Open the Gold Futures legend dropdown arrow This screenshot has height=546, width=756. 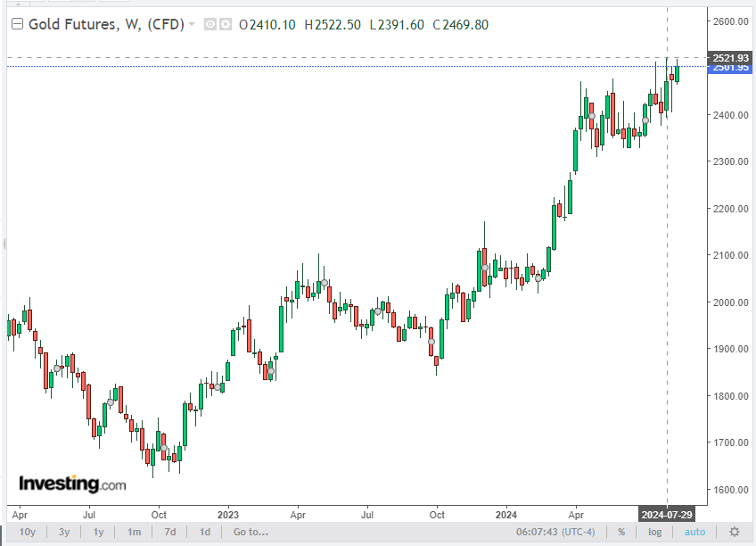tap(192, 24)
